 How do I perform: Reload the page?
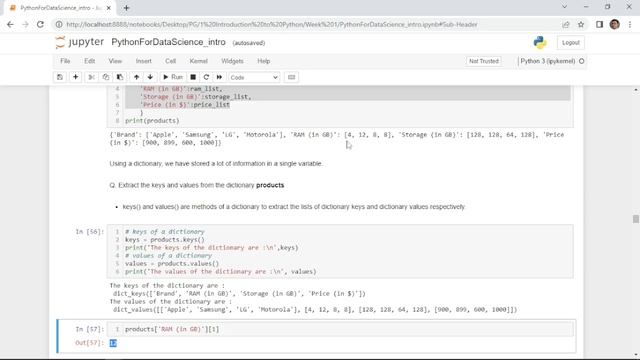click(x=40, y=24)
